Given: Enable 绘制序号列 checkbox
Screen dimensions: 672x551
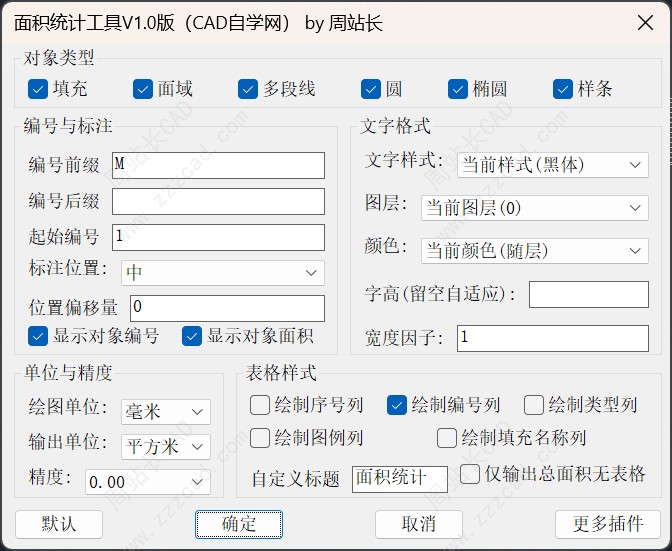Looking at the screenshot, I should coord(260,405).
